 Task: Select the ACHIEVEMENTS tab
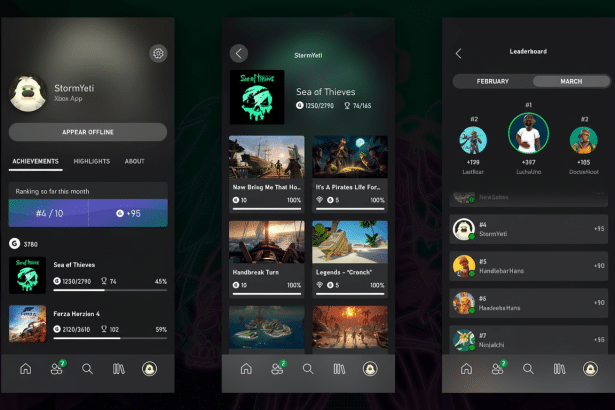36,161
